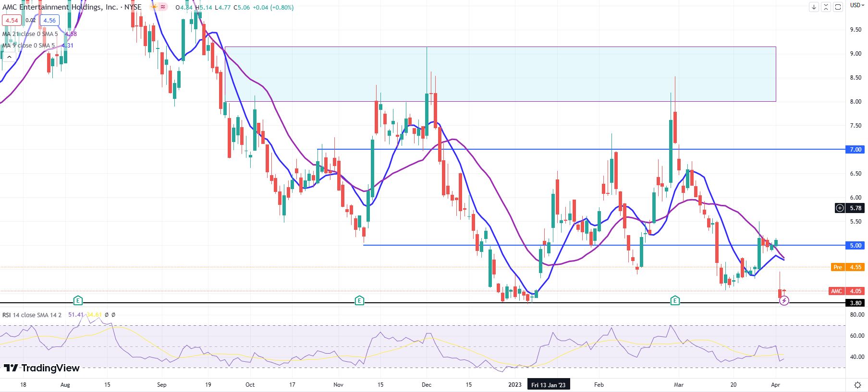
Task: Click the TradingView logo
Action: (41, 368)
